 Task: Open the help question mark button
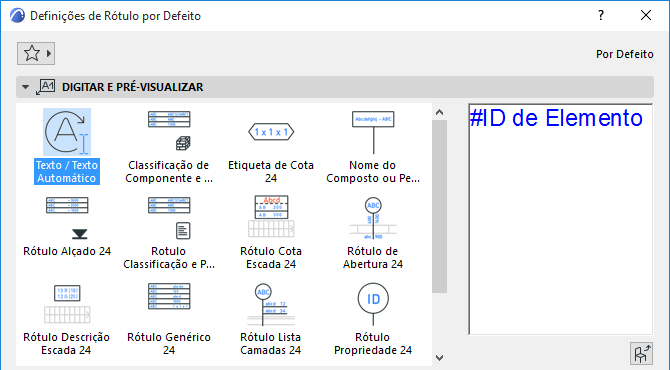click(601, 15)
